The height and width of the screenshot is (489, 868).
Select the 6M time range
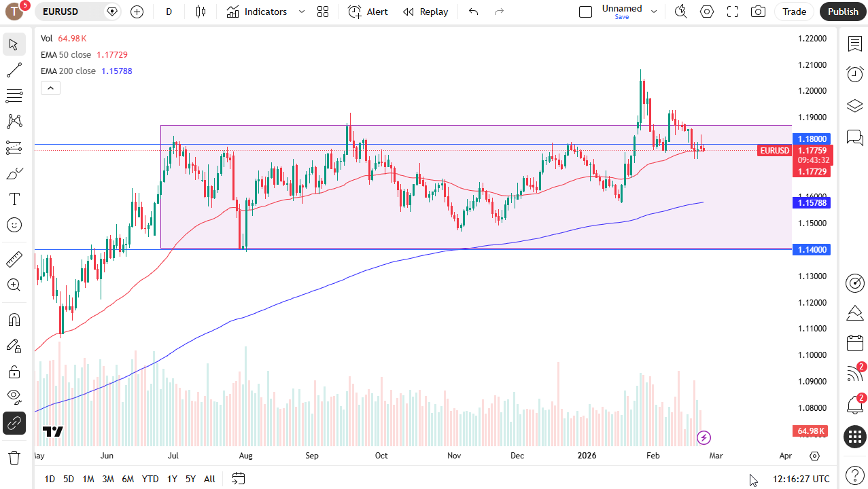(128, 479)
